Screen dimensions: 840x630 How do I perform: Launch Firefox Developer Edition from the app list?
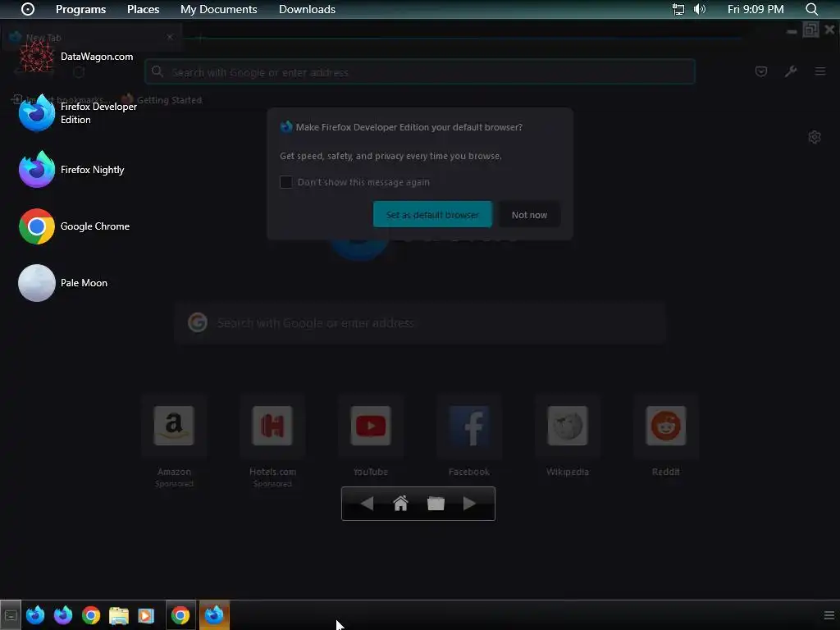click(x=36, y=113)
